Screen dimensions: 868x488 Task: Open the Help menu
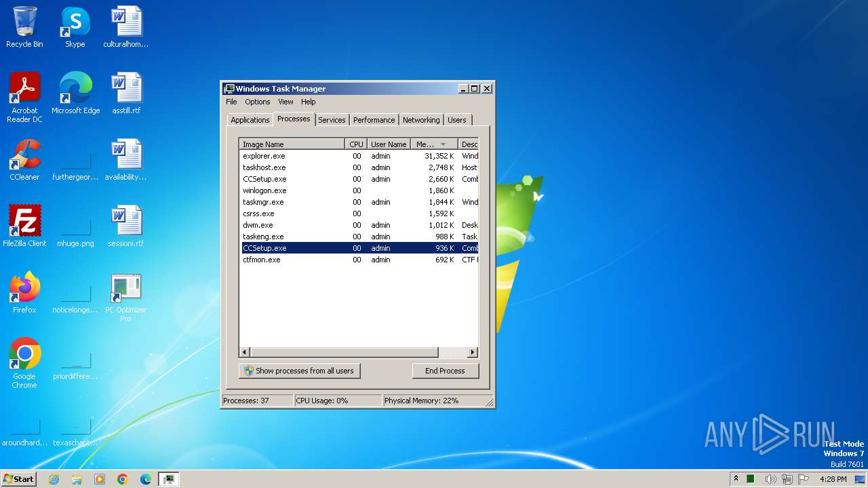click(x=309, y=102)
